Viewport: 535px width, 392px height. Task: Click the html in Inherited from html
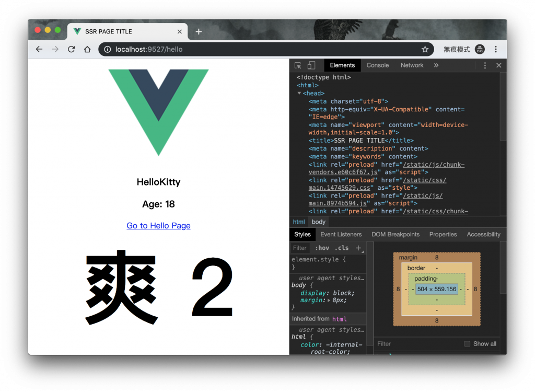[x=339, y=319]
